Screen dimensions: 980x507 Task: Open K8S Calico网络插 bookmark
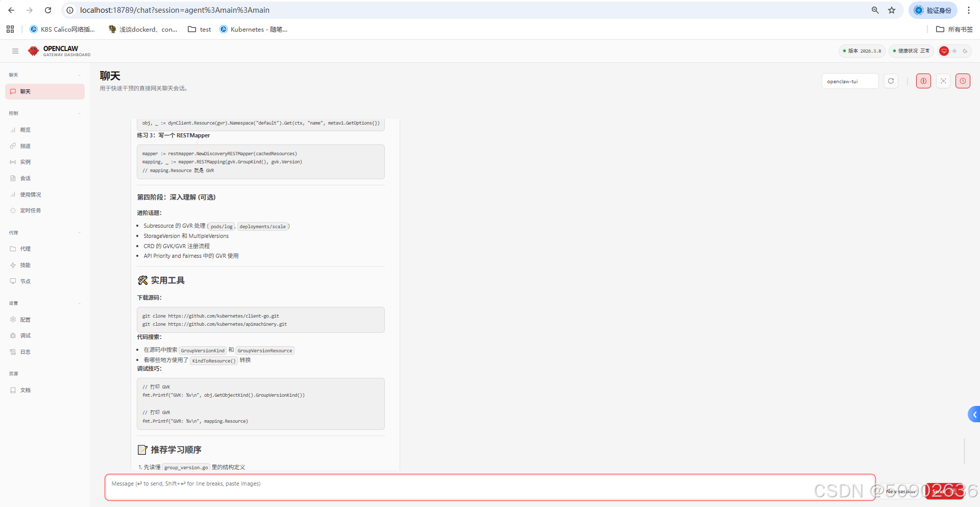[x=62, y=29]
